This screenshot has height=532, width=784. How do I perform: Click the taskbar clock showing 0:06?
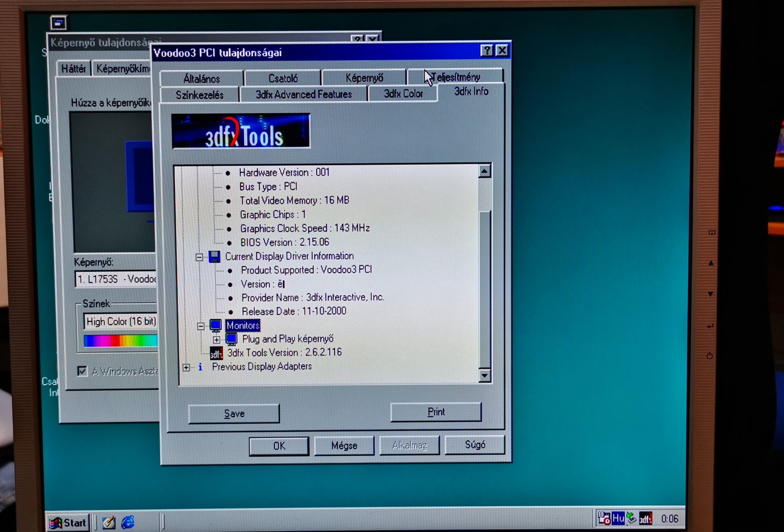[669, 519]
